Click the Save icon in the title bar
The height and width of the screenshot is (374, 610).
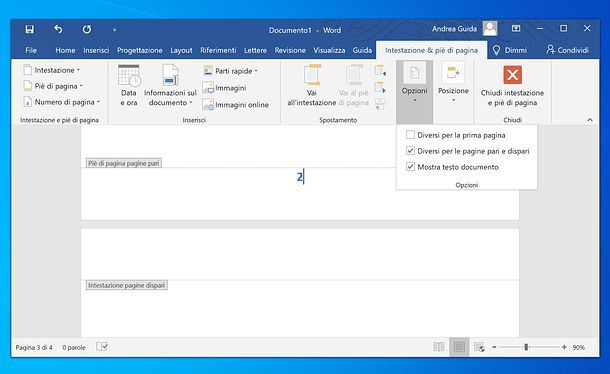[x=30, y=29]
